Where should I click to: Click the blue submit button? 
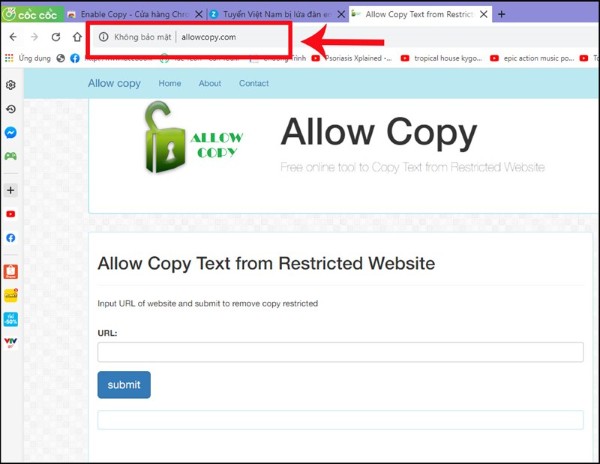click(124, 385)
